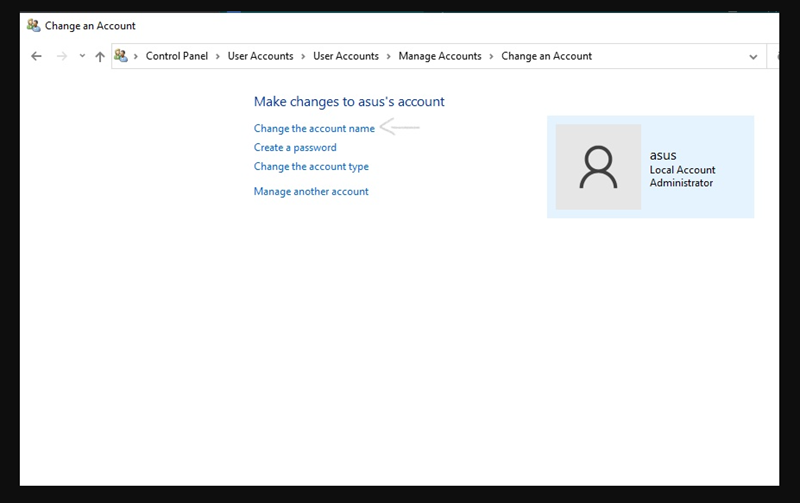800x503 pixels.
Task: Click the asus account avatar picture
Action: coord(598,167)
